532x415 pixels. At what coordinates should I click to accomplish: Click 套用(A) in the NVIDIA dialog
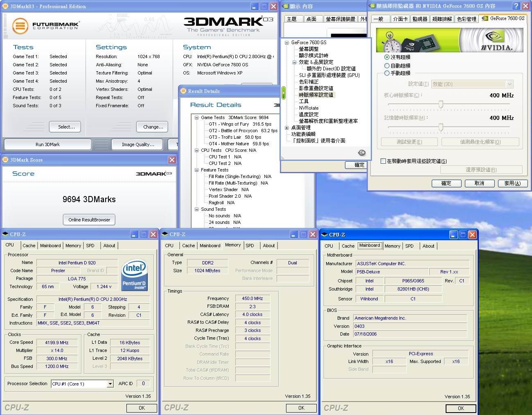512,183
